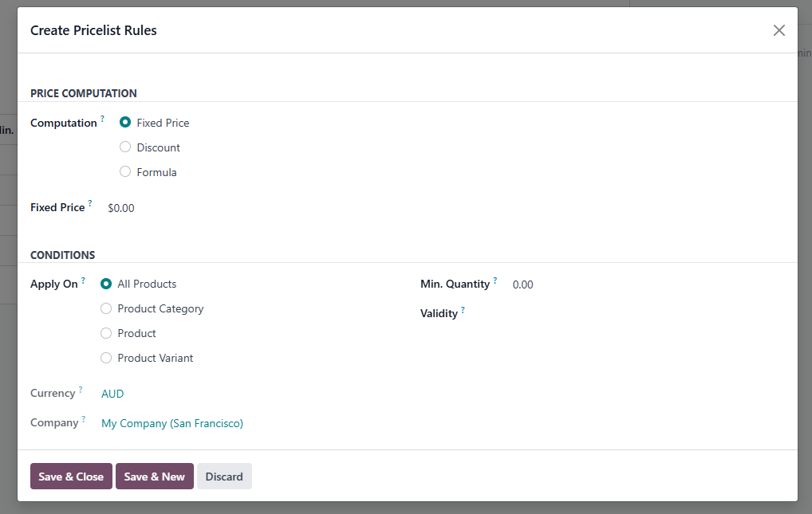Viewport: 812px width, 514px height.
Task: Click the Validity help question mark
Action: click(x=463, y=310)
